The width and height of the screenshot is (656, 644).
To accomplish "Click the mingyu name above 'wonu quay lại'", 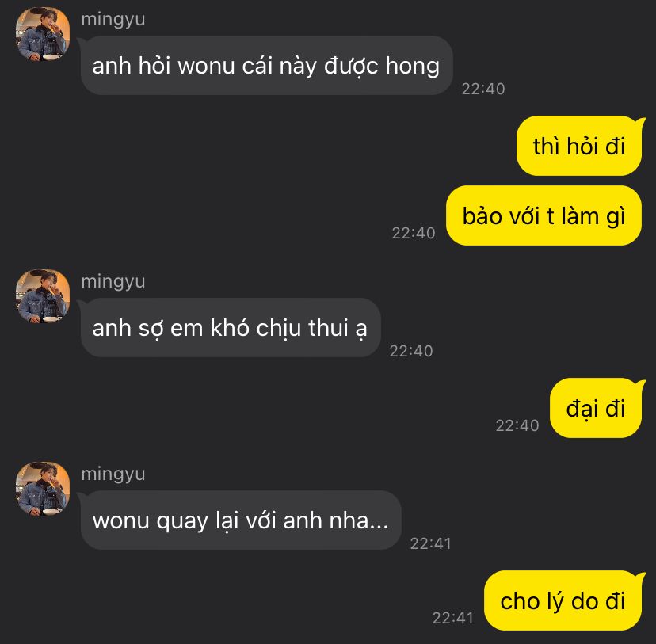I will pos(113,474).
